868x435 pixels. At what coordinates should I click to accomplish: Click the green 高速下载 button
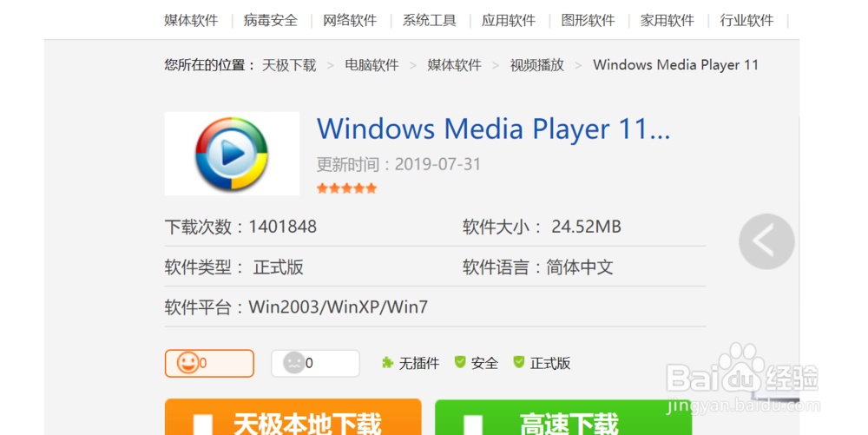[x=563, y=418]
